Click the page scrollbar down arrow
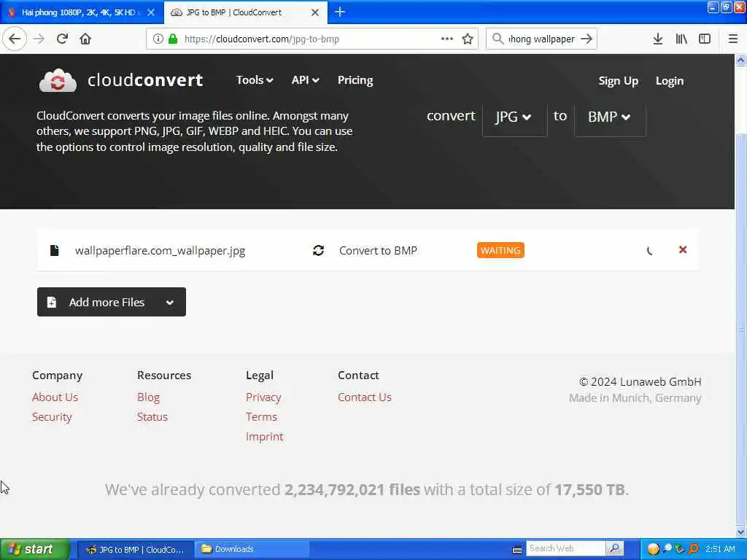747x560 pixels. point(740,532)
